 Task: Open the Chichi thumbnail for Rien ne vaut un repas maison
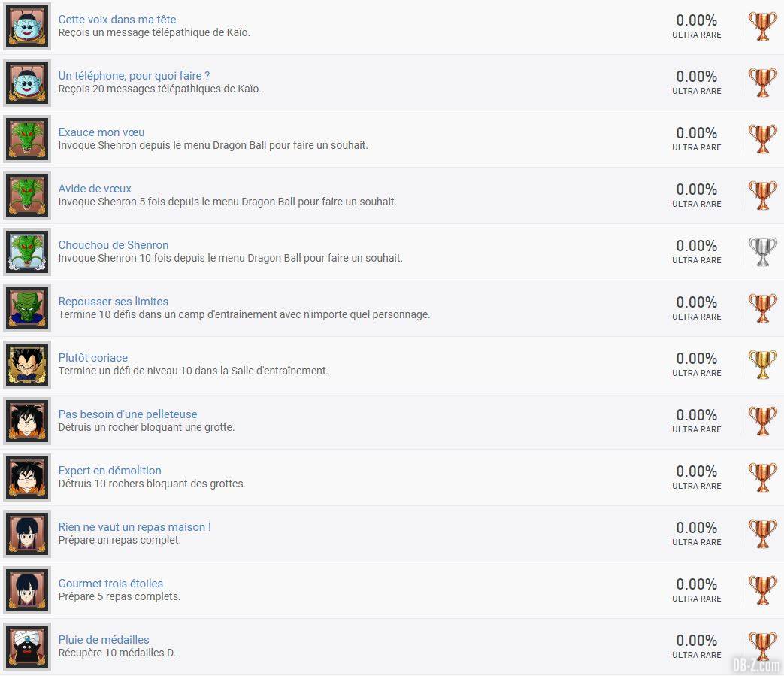coord(27,533)
